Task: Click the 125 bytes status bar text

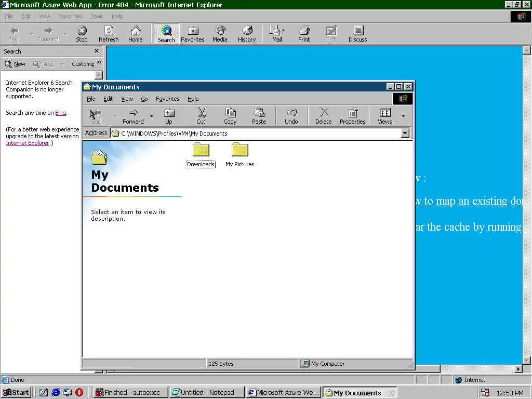Action: pyautogui.click(x=221, y=364)
